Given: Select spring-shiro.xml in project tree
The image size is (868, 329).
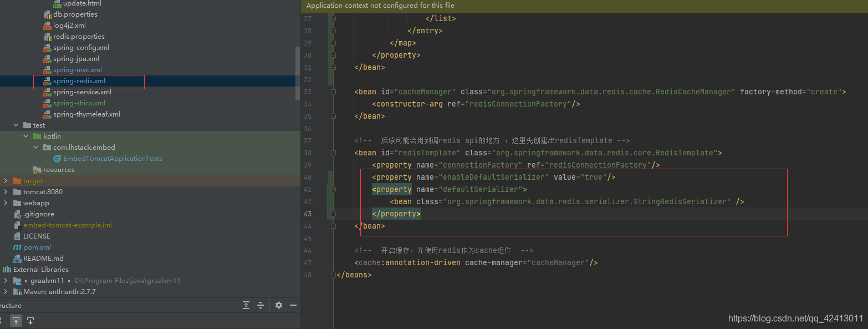Looking at the screenshot, I should [x=79, y=103].
